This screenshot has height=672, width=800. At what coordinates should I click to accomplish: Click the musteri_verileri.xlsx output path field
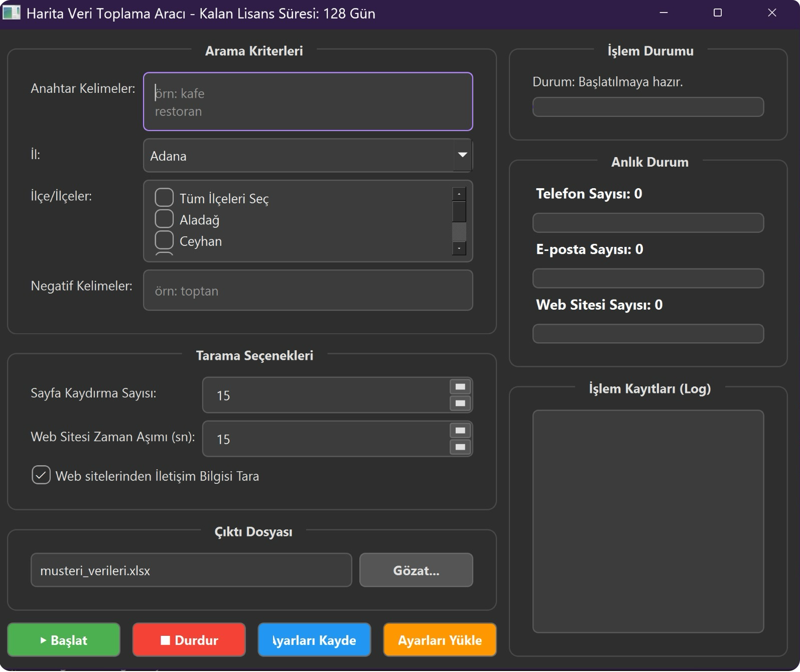[191, 570]
